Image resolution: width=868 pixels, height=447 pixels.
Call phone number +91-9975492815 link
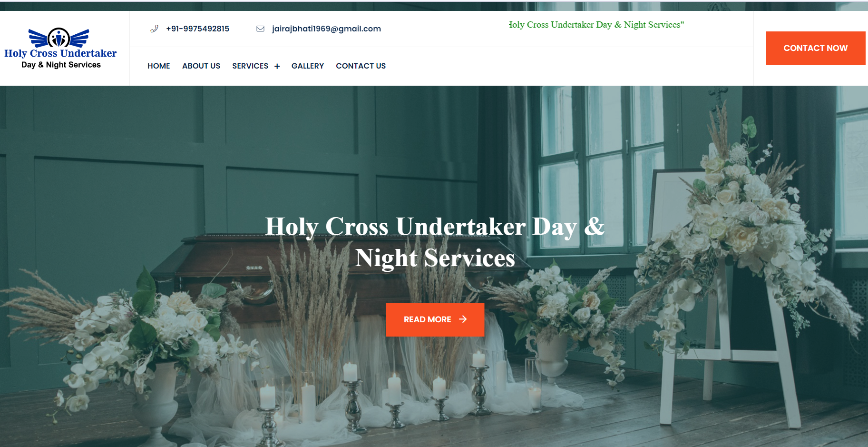click(x=197, y=29)
